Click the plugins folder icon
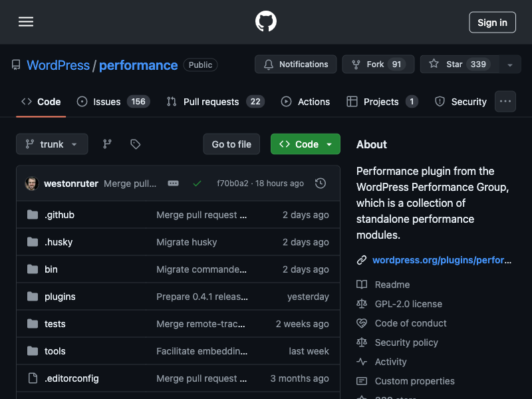This screenshot has height=399, width=532. [33, 296]
